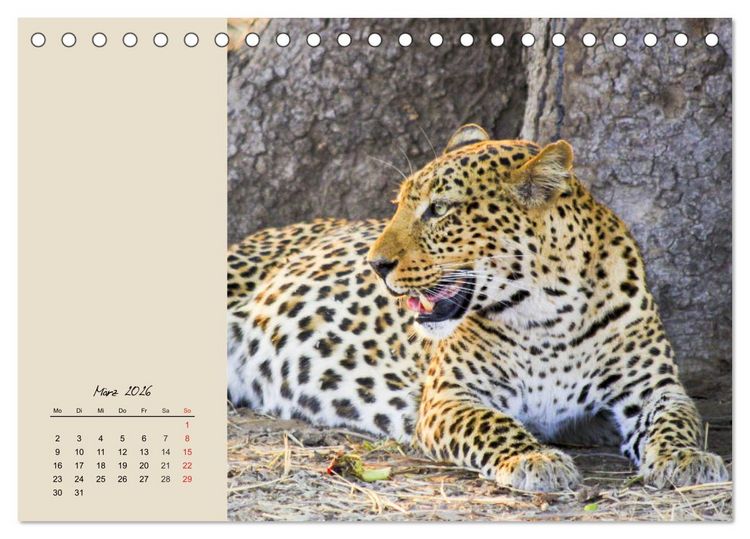Select date 23 in the calendar

57,479
